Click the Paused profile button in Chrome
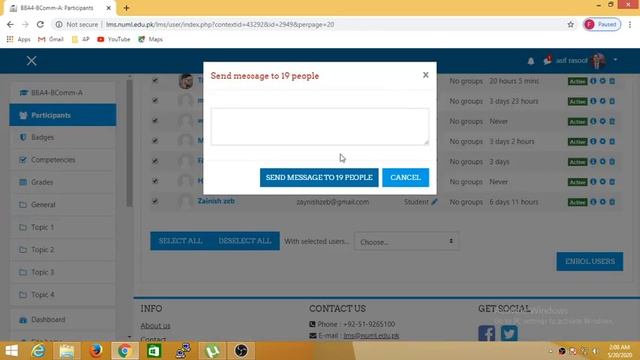The height and width of the screenshot is (360, 640). [x=602, y=24]
